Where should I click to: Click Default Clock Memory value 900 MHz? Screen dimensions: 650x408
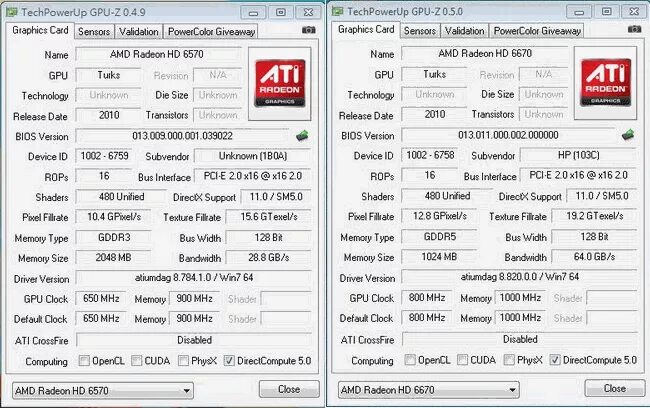click(194, 319)
